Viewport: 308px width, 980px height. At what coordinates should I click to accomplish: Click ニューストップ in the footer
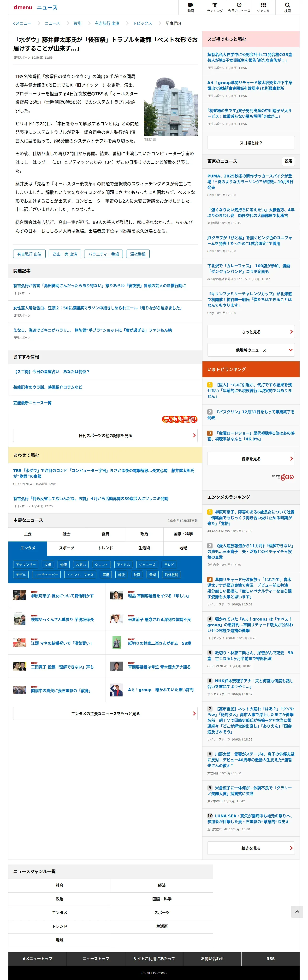[96, 959]
